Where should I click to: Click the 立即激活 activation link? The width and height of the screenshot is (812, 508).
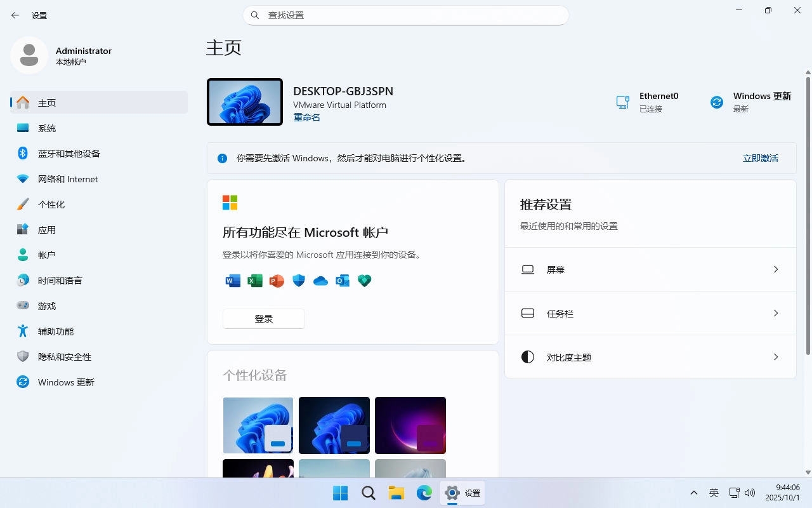760,158
